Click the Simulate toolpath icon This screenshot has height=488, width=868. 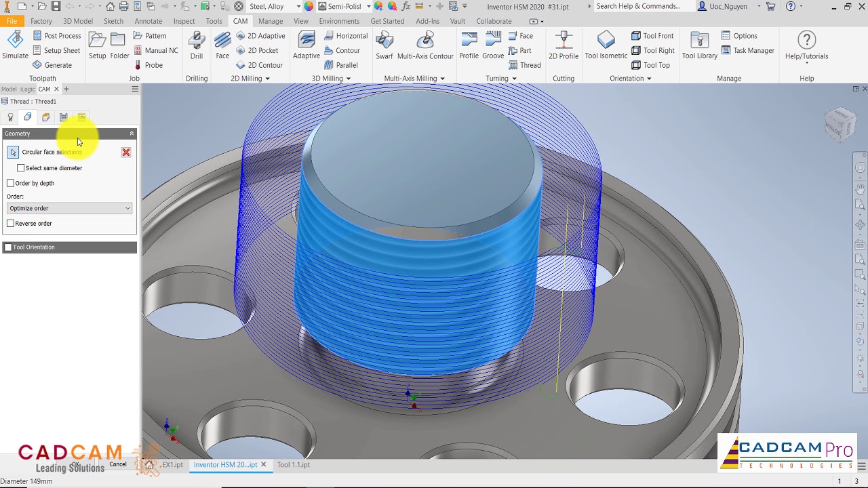coord(15,45)
